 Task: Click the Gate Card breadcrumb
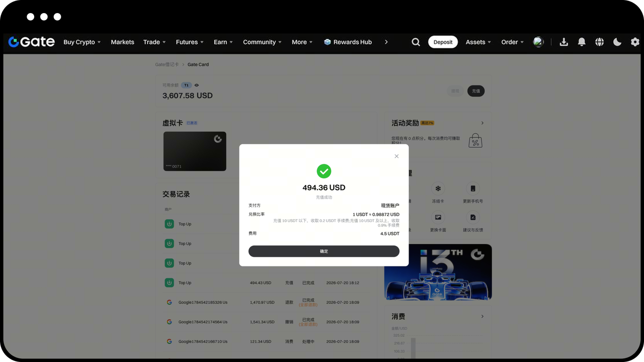click(198, 64)
